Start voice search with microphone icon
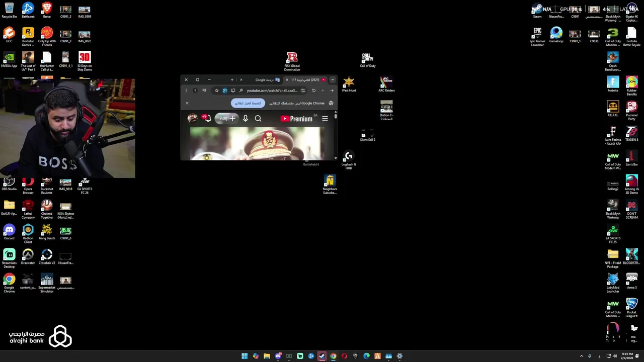Screen dimensions: 644x362 tap(245, 119)
